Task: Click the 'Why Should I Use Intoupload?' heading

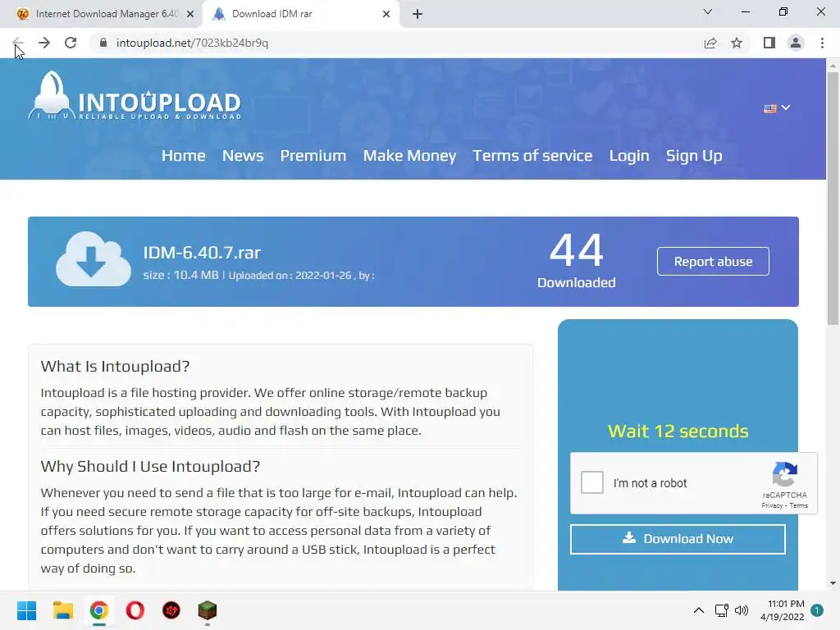Action: 150,467
